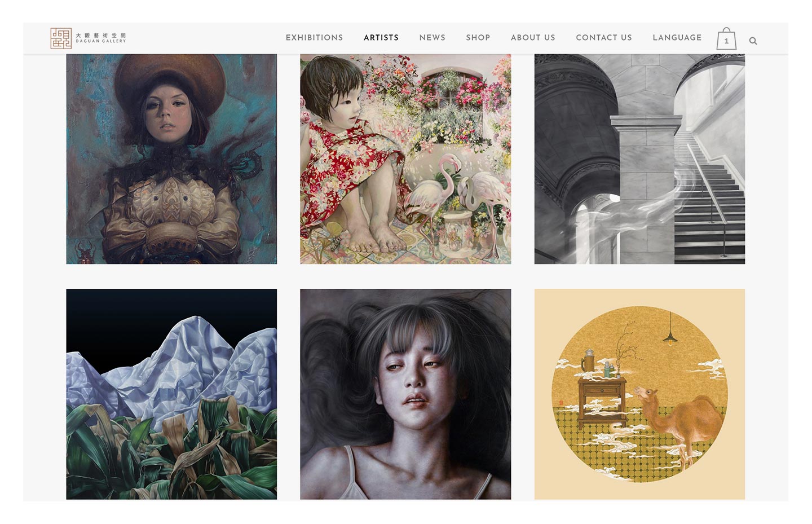The width and height of the screenshot is (812, 524).
Task: Click the DAGUAN GALLERY logo text
Action: click(x=101, y=41)
